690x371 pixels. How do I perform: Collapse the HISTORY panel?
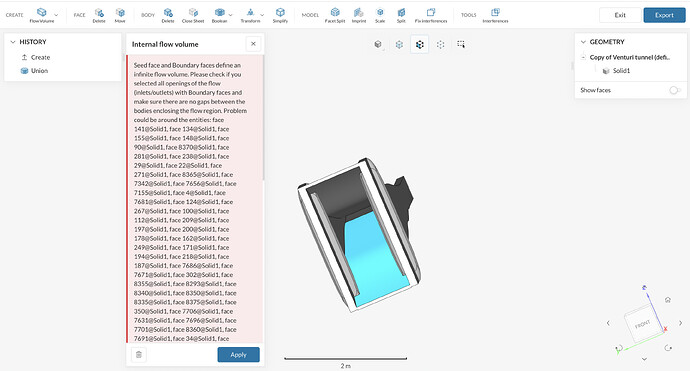pyautogui.click(x=13, y=42)
